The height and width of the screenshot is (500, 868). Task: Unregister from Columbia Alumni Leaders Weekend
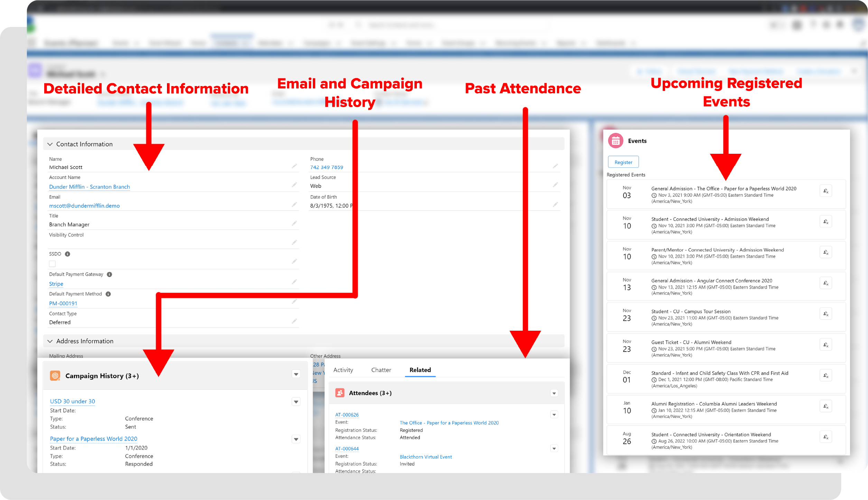[825, 406]
